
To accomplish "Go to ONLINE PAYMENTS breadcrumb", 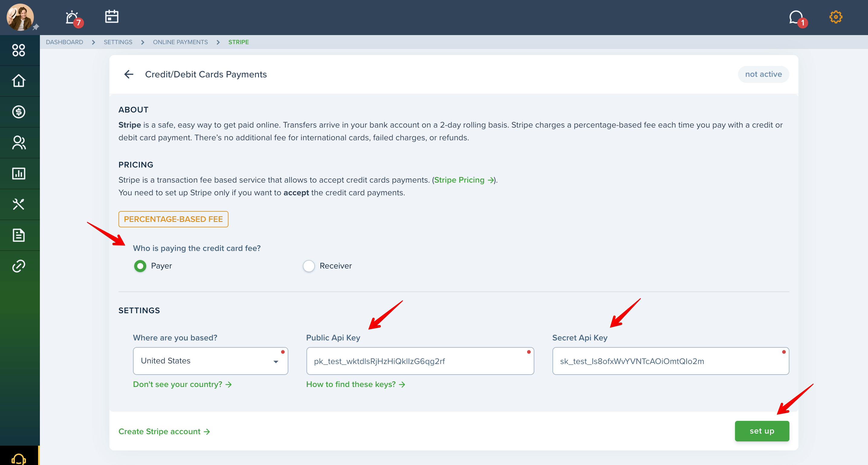I will tap(180, 42).
